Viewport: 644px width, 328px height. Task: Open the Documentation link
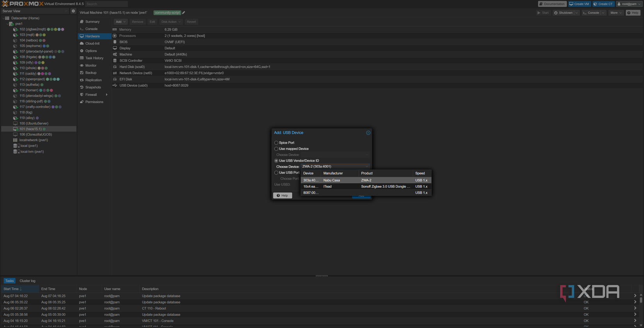click(552, 4)
